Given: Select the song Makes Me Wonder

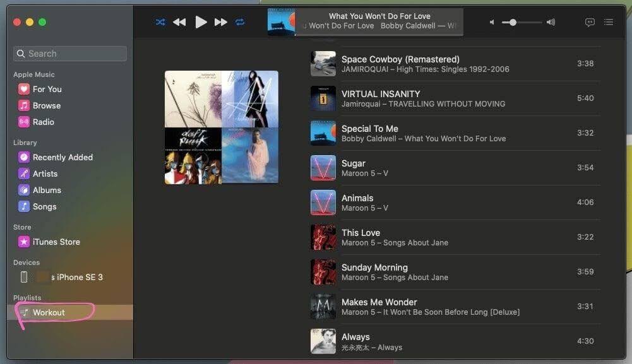Looking at the screenshot, I should pos(455,306).
